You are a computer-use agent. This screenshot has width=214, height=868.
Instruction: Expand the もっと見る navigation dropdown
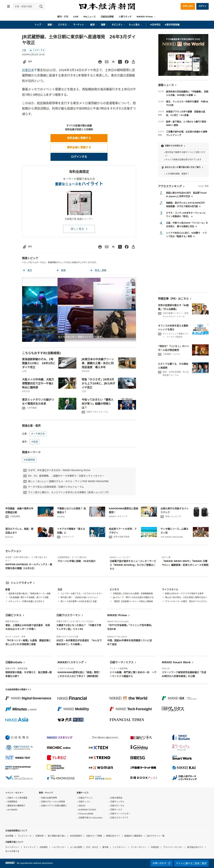pos(135,25)
